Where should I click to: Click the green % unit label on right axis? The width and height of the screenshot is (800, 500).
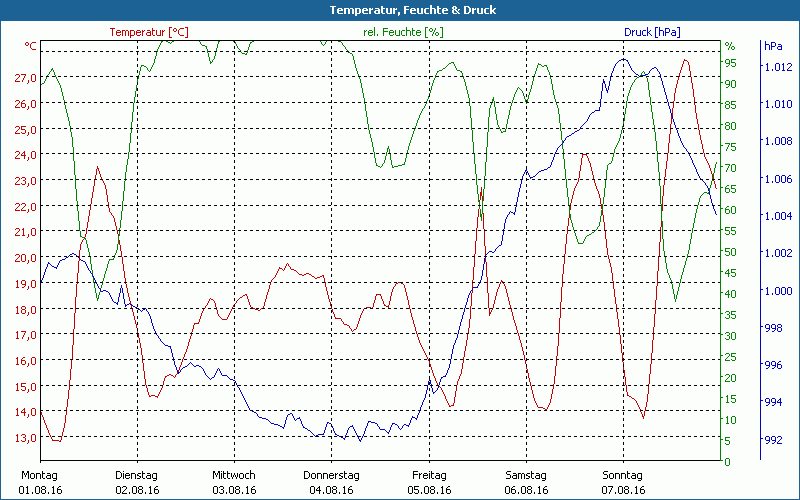[730, 46]
